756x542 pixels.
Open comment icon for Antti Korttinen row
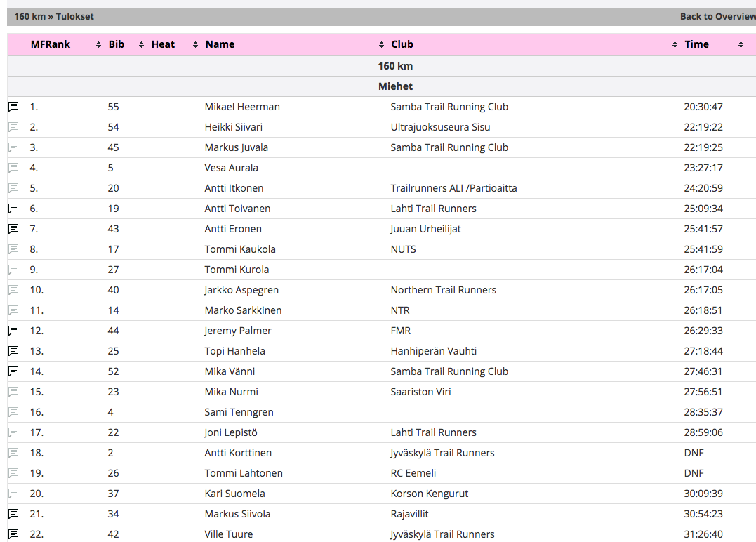[x=13, y=452]
